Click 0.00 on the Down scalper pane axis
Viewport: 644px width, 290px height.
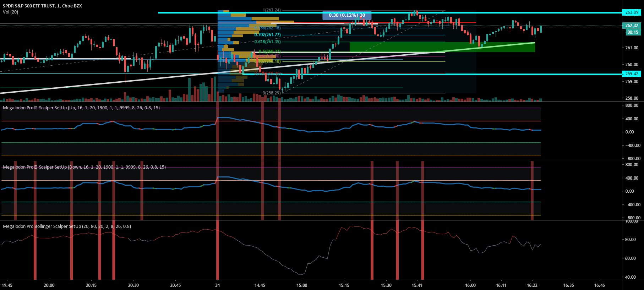(x=630, y=191)
